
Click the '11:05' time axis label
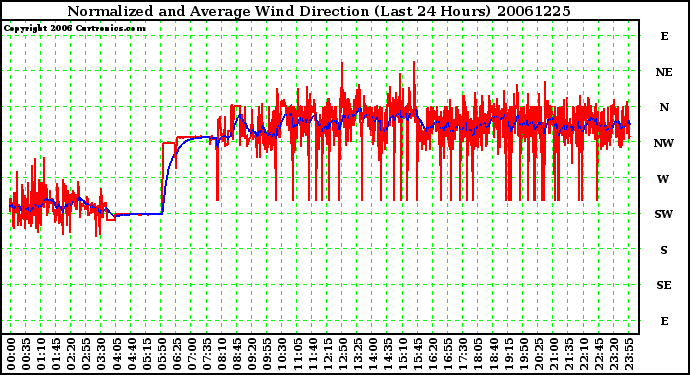[297, 354]
